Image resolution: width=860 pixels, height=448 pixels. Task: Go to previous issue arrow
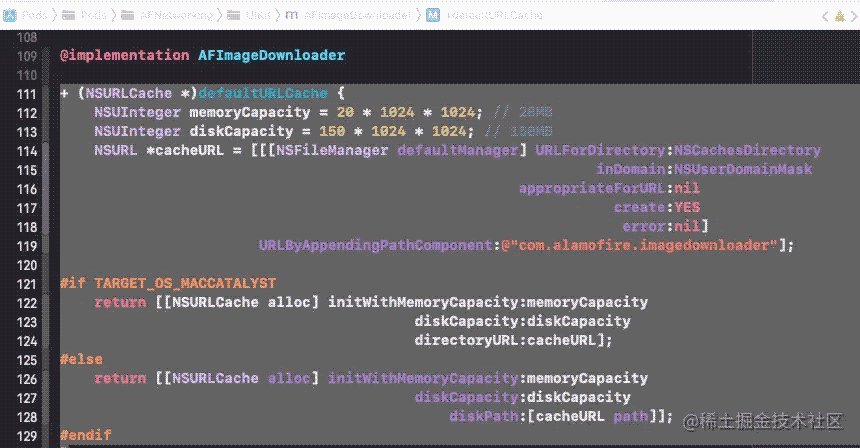824,16
